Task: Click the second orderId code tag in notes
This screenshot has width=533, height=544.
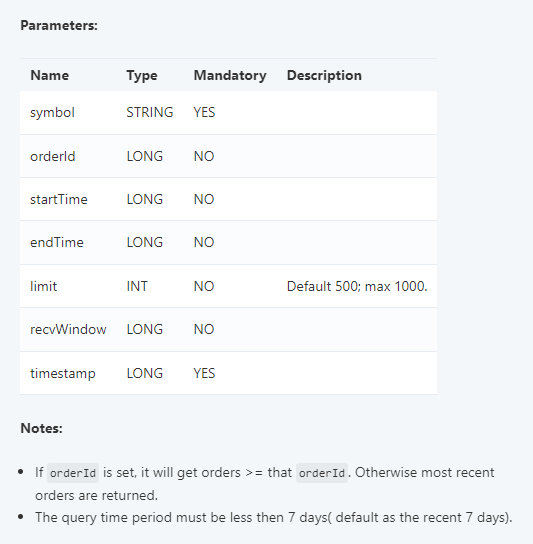Action: [322, 473]
